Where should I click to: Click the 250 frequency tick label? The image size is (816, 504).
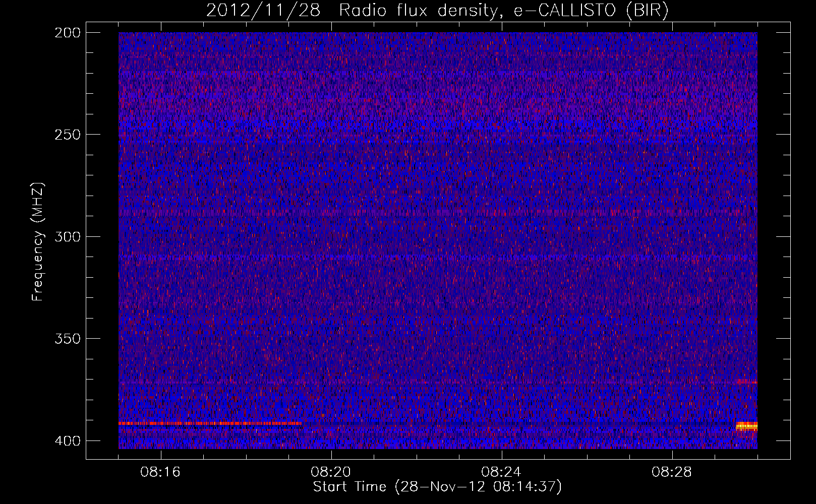(67, 135)
